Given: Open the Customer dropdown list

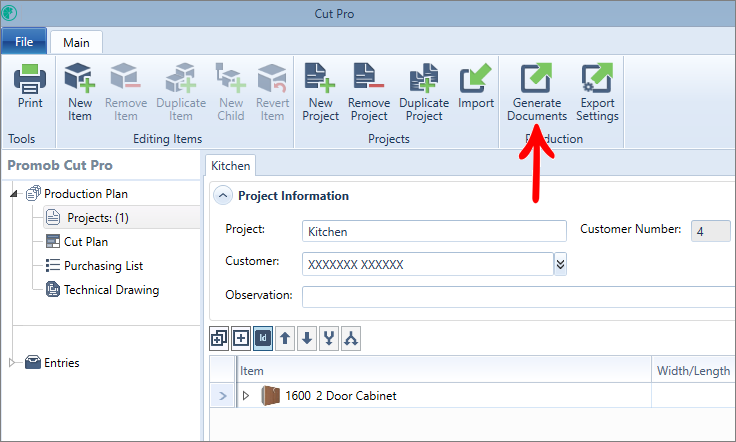Looking at the screenshot, I should pos(560,264).
